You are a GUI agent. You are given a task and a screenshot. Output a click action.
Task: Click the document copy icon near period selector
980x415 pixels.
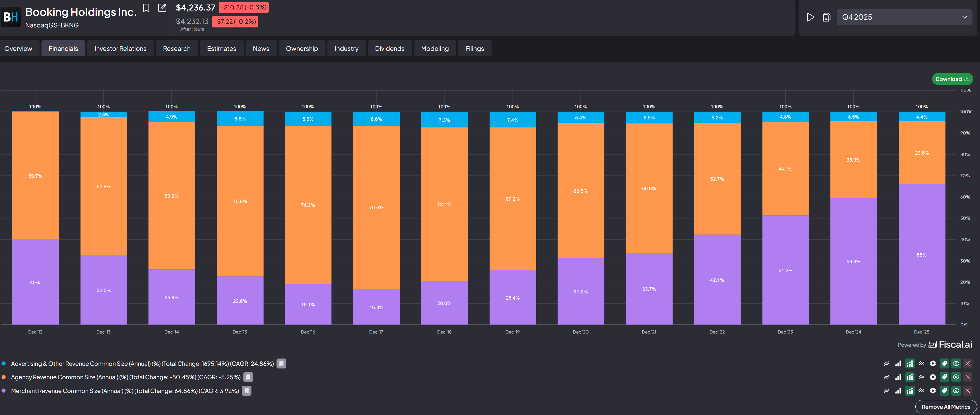tap(826, 17)
